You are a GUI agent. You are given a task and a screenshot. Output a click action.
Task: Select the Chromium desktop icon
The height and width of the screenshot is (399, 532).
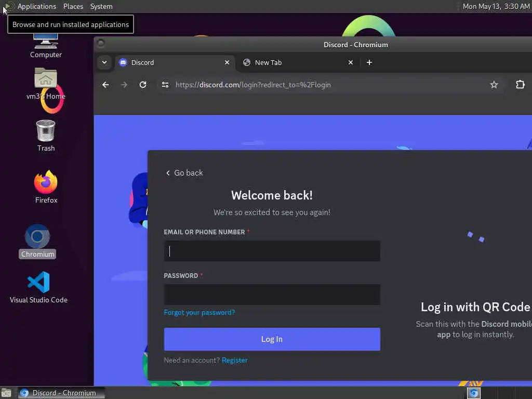(37, 241)
